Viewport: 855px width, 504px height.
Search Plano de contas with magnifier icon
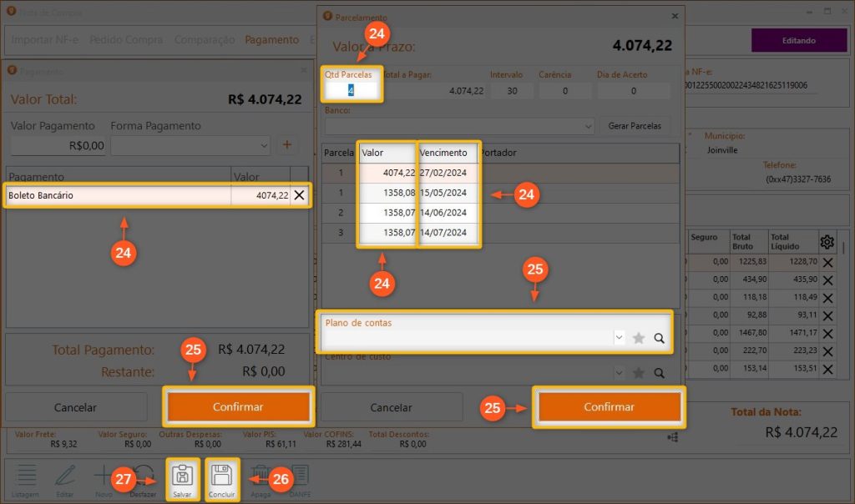coord(659,338)
